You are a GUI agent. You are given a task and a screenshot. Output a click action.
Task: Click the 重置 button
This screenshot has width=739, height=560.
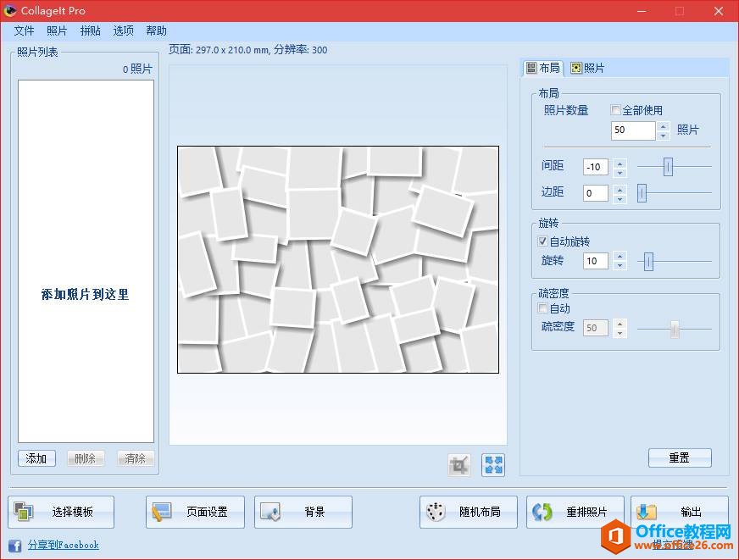[680, 457]
